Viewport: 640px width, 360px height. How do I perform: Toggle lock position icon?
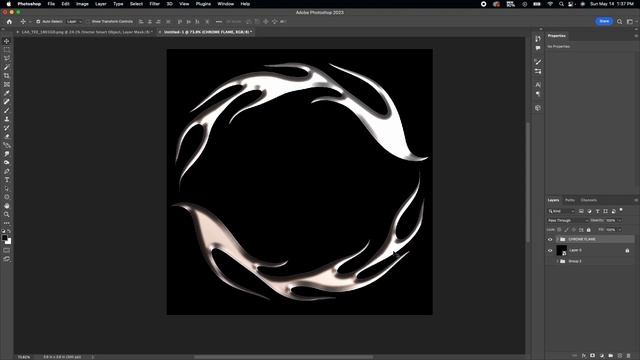574,230
